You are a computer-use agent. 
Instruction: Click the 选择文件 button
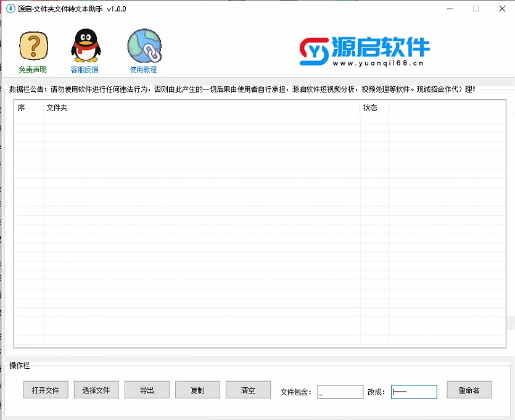[96, 390]
